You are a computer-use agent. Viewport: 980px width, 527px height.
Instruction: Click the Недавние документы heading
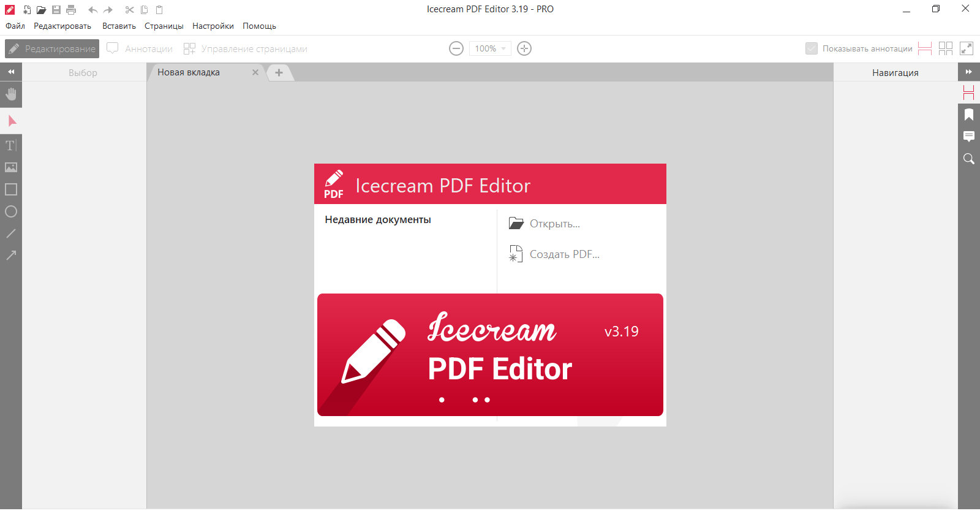[378, 219]
